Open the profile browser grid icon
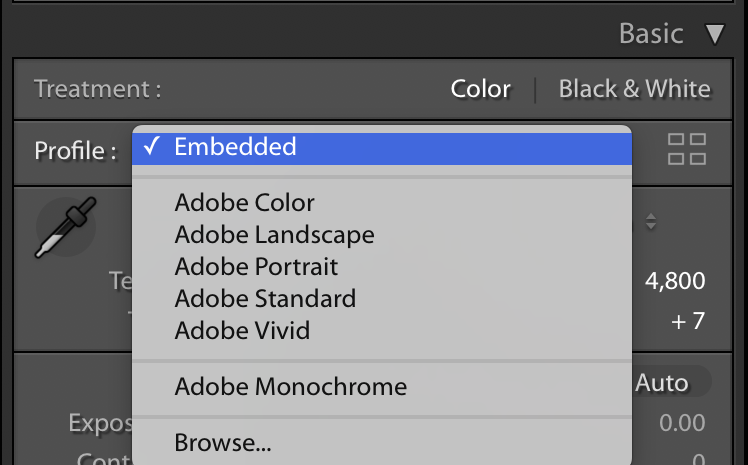 [686, 149]
